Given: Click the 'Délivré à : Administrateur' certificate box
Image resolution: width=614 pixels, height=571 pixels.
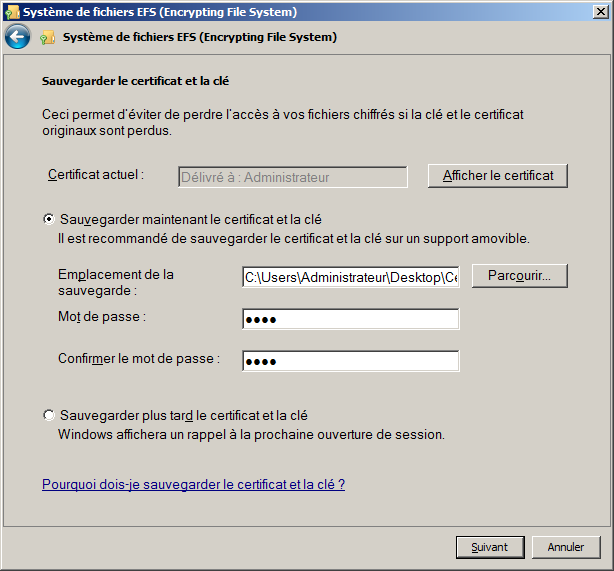Looking at the screenshot, I should [293, 177].
